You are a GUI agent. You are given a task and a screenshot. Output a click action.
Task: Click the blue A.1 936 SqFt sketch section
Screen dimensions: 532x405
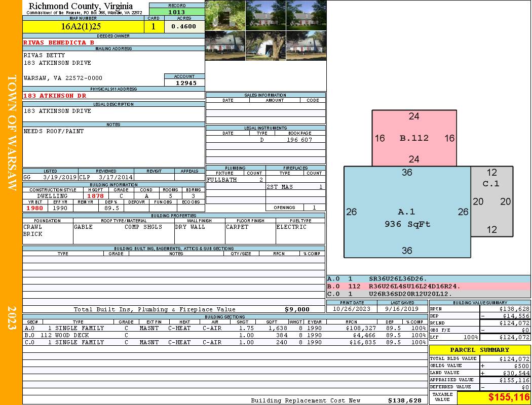pyautogui.click(x=407, y=212)
